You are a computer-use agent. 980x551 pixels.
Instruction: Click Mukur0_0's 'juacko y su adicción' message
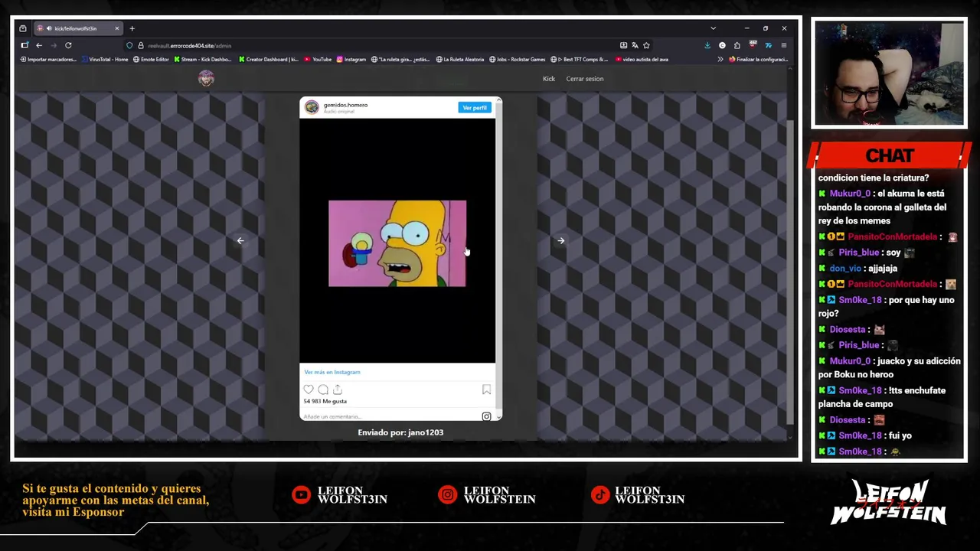[x=889, y=367]
